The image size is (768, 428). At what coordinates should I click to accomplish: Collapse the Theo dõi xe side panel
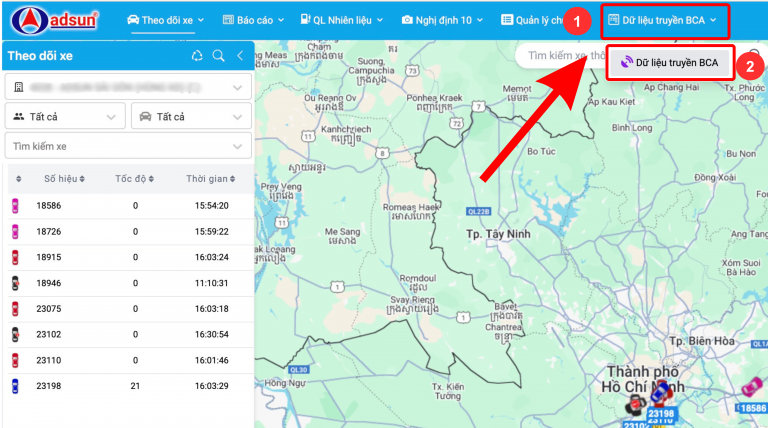(240, 56)
